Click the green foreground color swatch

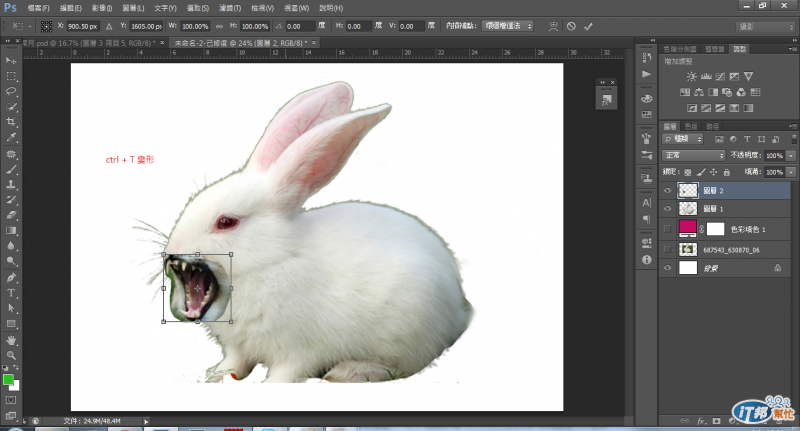[x=8, y=380]
